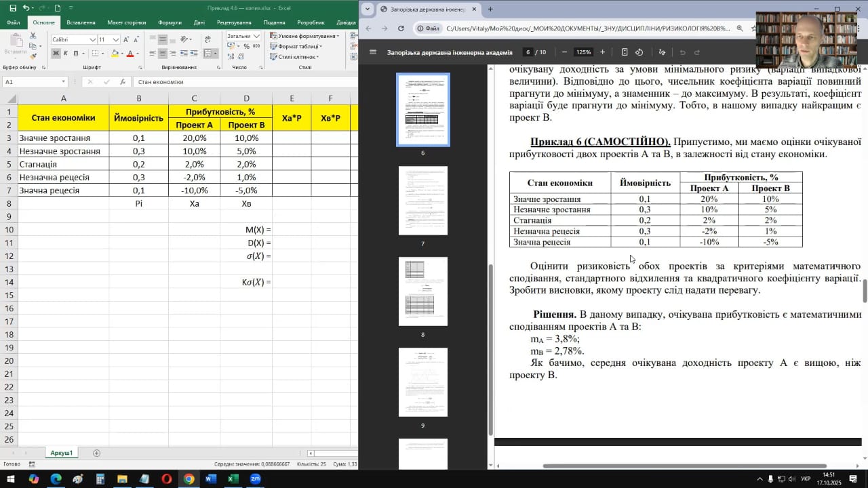Click the insert function fx icon
The width and height of the screenshot is (868, 488).
(122, 82)
